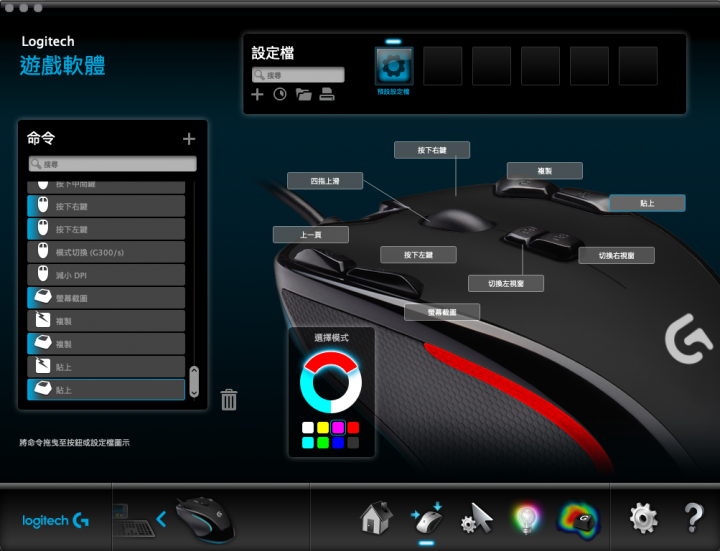Pick the green color swatch
Viewport: 720px width, 551px height.
[323, 443]
